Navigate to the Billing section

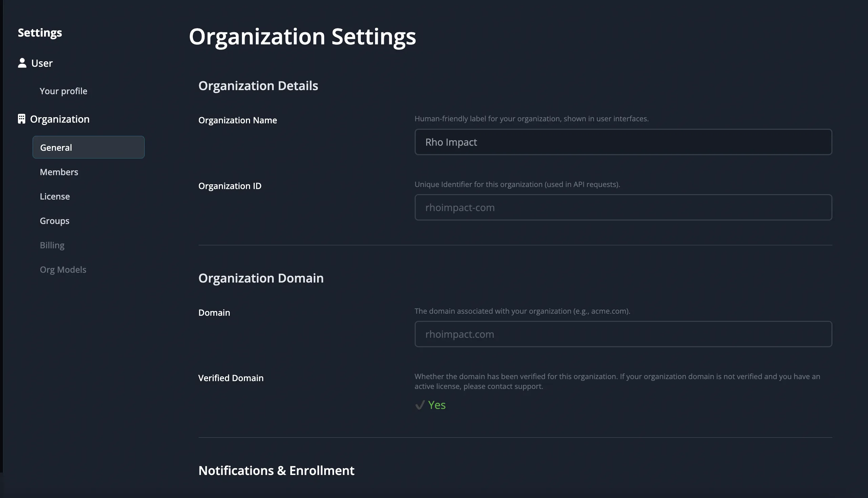pyautogui.click(x=52, y=245)
